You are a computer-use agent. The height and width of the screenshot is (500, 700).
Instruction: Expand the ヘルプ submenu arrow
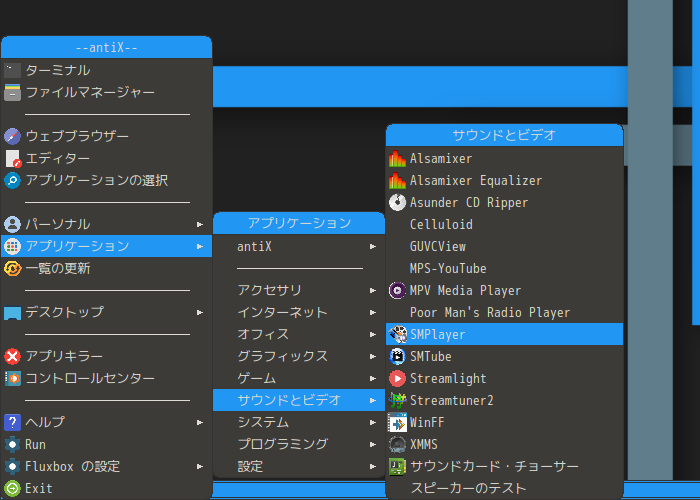200,422
